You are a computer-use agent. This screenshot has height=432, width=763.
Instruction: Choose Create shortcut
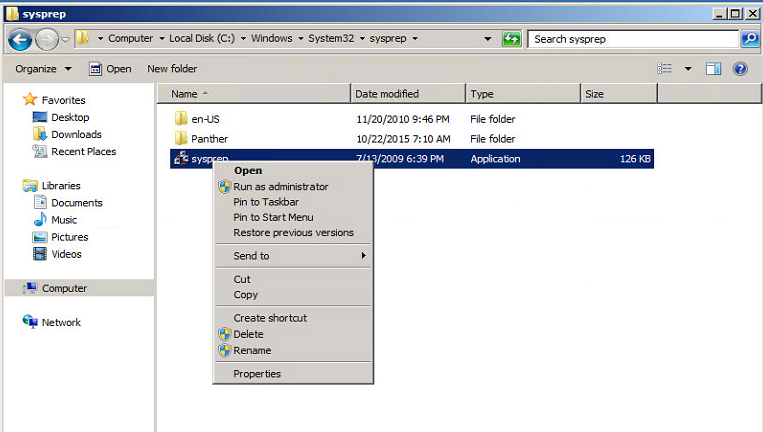coord(293,318)
